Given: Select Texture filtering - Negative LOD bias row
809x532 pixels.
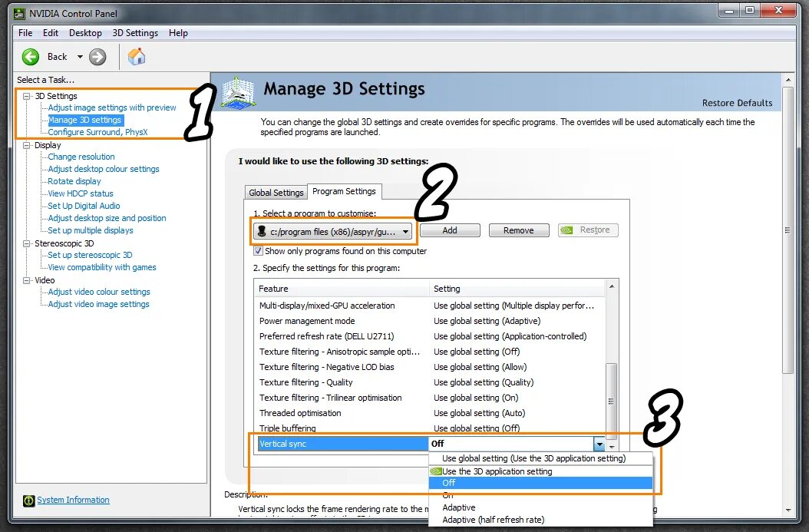Looking at the screenshot, I should [429, 368].
